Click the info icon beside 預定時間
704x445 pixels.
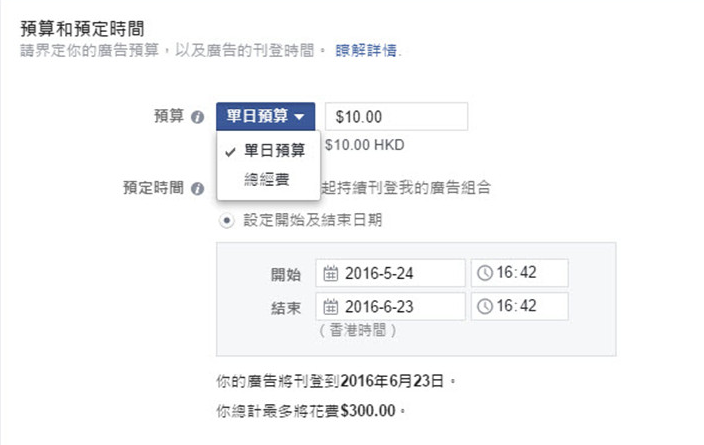click(198, 188)
